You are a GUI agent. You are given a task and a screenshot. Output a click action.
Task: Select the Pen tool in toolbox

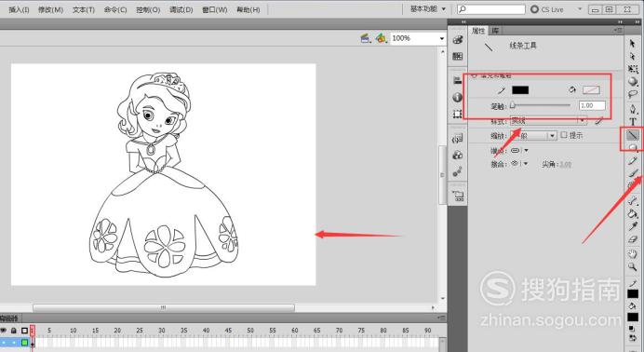coord(633,109)
